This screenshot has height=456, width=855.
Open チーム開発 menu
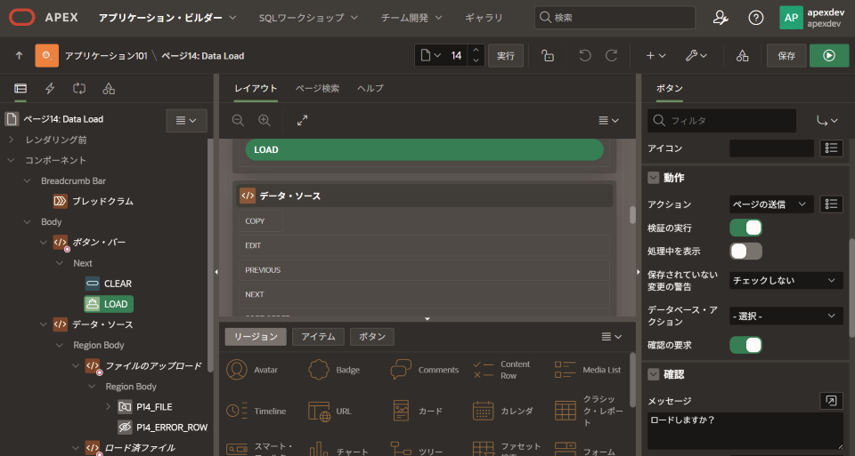(411, 17)
